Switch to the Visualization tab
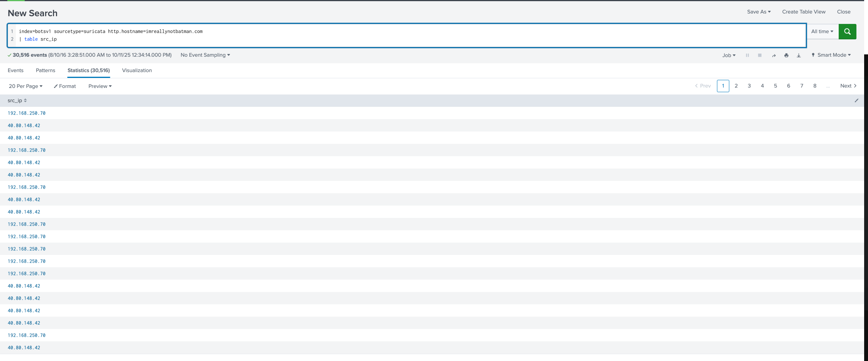868x361 pixels. coord(137,71)
